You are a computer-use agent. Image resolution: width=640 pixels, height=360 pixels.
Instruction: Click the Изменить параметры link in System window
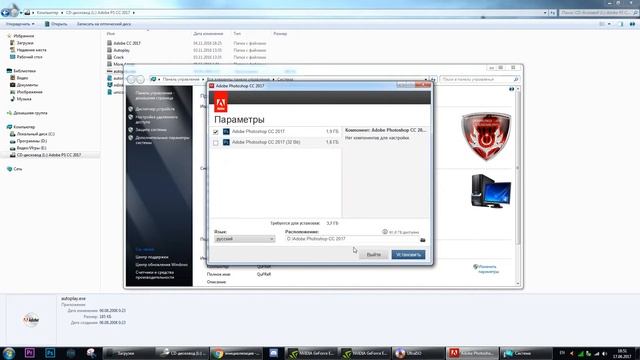pyautogui.click(x=489, y=269)
